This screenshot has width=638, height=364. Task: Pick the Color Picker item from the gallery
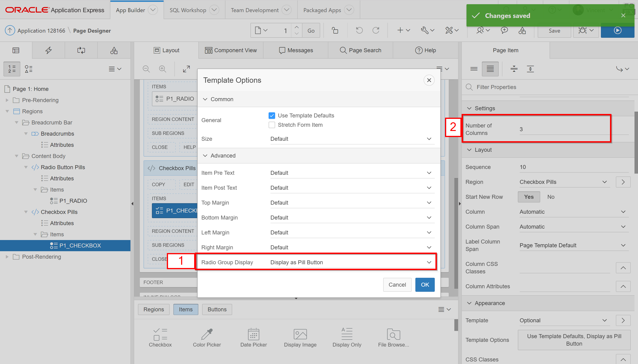pos(207,337)
